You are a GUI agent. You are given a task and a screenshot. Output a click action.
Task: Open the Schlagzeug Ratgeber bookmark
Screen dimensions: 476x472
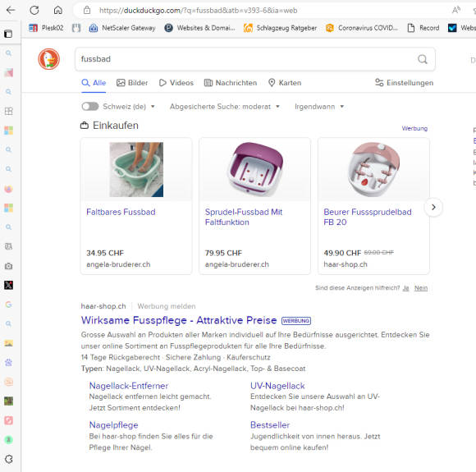(x=280, y=28)
